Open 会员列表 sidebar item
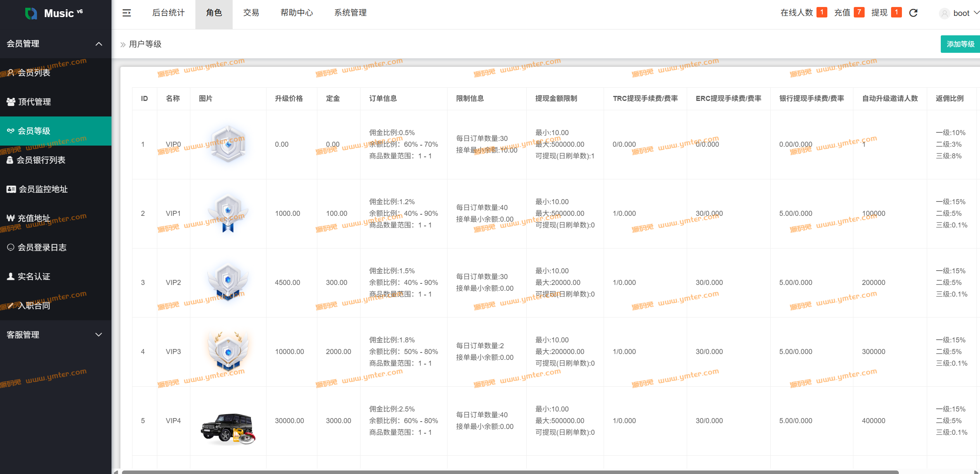The width and height of the screenshot is (980, 474). point(34,73)
